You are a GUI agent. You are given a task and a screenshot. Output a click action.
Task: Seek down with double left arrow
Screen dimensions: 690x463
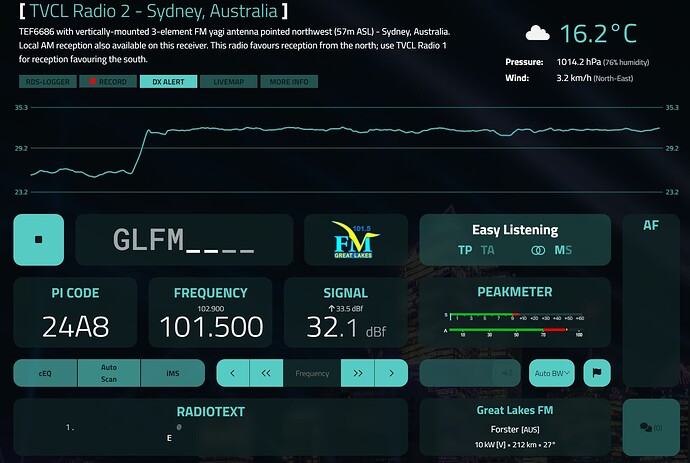(266, 373)
